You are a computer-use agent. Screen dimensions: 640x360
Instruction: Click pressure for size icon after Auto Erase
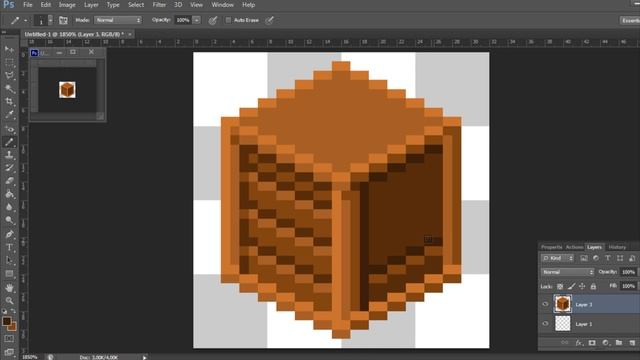pos(269,20)
